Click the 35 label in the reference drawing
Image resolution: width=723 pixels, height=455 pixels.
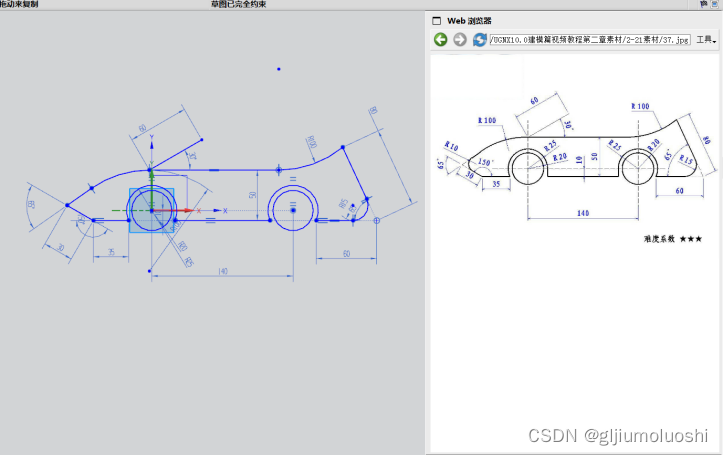(x=496, y=183)
